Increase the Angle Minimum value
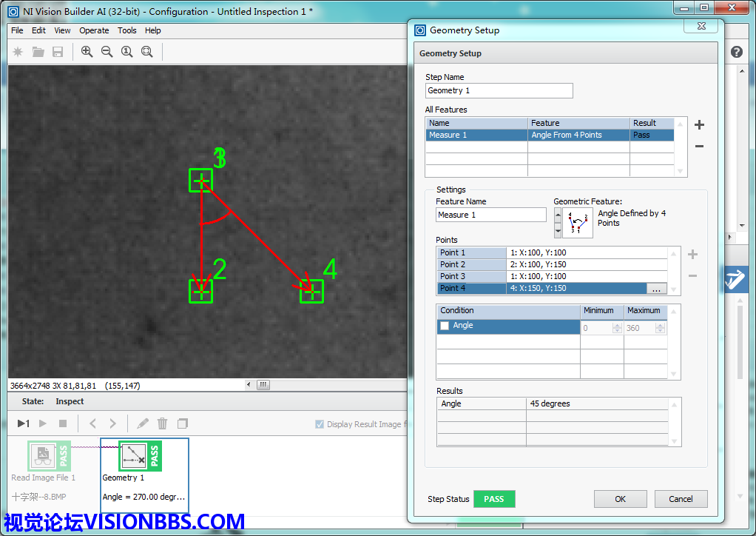 pyautogui.click(x=617, y=325)
